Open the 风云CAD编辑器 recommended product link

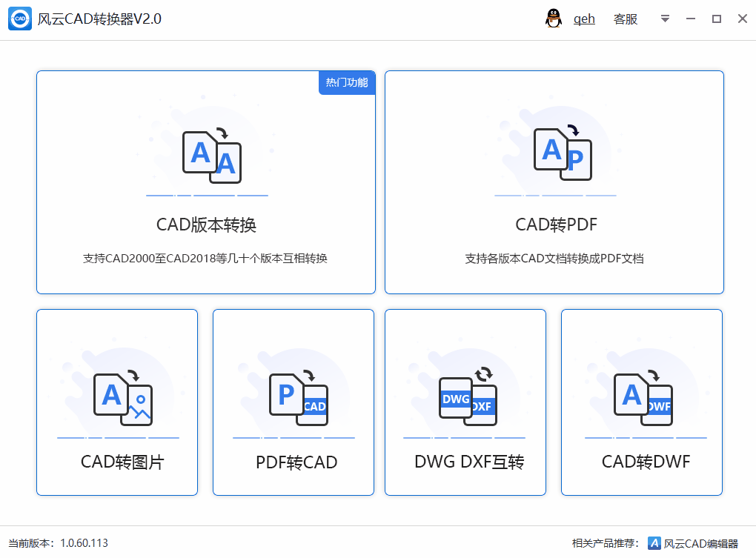[x=700, y=543]
